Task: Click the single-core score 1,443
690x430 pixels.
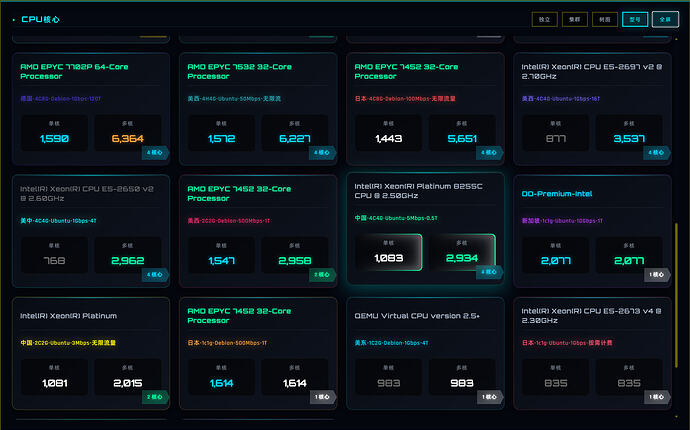Action: click(389, 139)
